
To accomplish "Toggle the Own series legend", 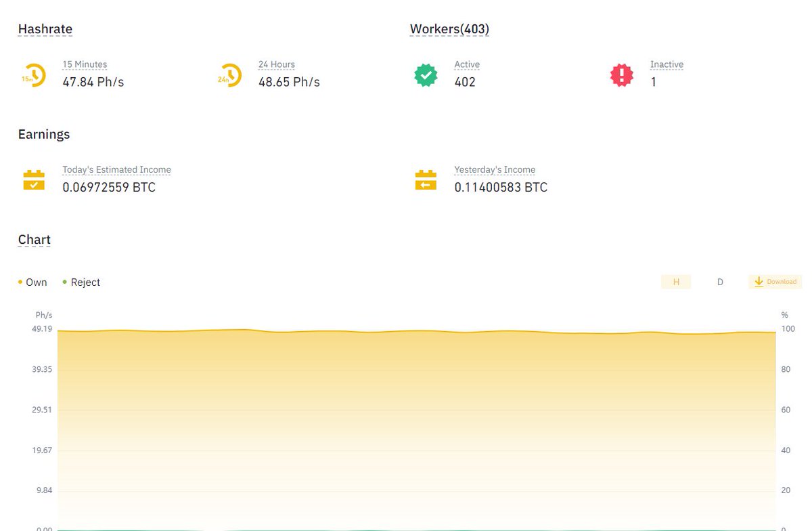I will coord(32,282).
